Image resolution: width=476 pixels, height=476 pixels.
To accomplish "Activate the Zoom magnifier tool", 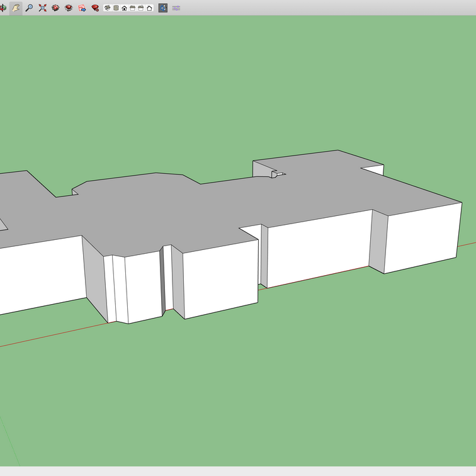I will point(29,8).
